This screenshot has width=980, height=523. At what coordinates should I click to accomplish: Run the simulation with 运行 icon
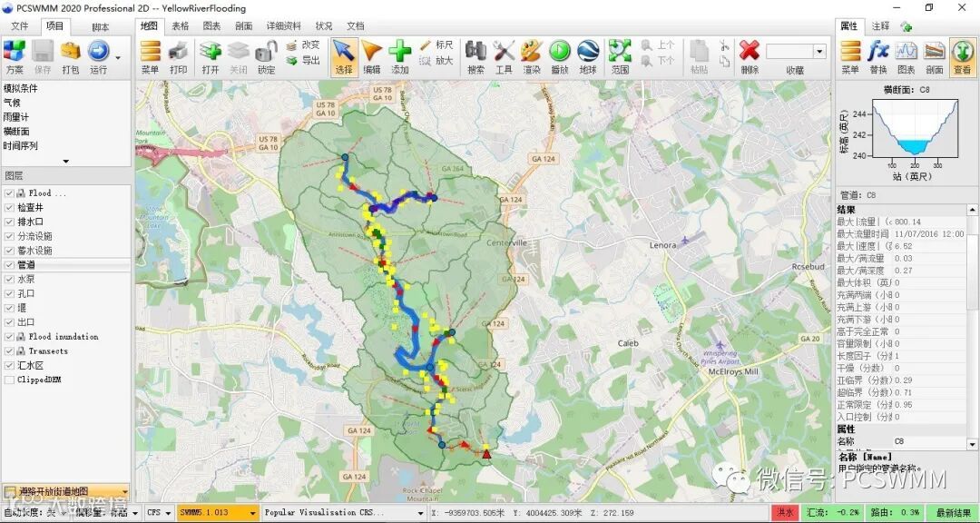pyautogui.click(x=98, y=57)
